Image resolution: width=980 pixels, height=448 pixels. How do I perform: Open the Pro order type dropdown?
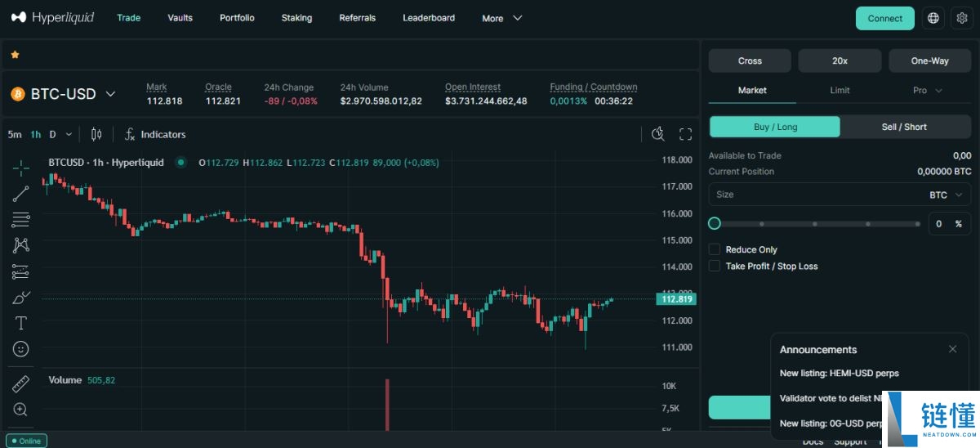pyautogui.click(x=927, y=90)
